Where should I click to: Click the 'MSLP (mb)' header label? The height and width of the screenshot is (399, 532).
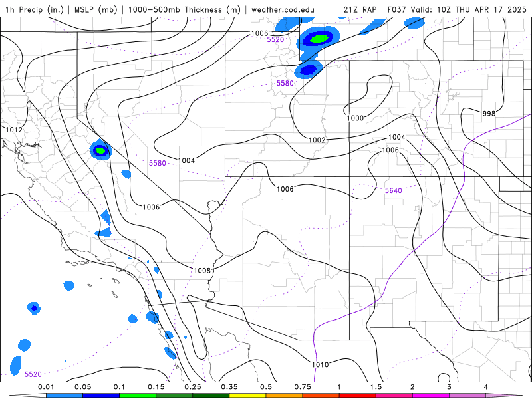[96, 9]
